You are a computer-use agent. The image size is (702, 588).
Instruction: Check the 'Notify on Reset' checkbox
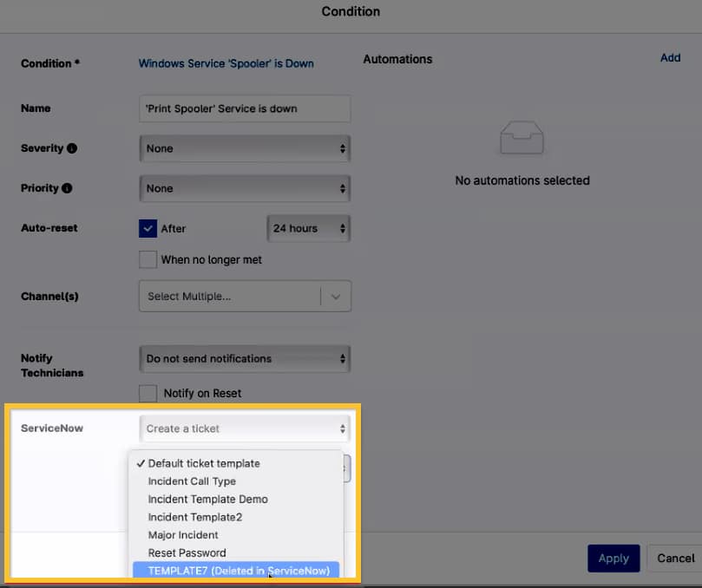coord(148,393)
